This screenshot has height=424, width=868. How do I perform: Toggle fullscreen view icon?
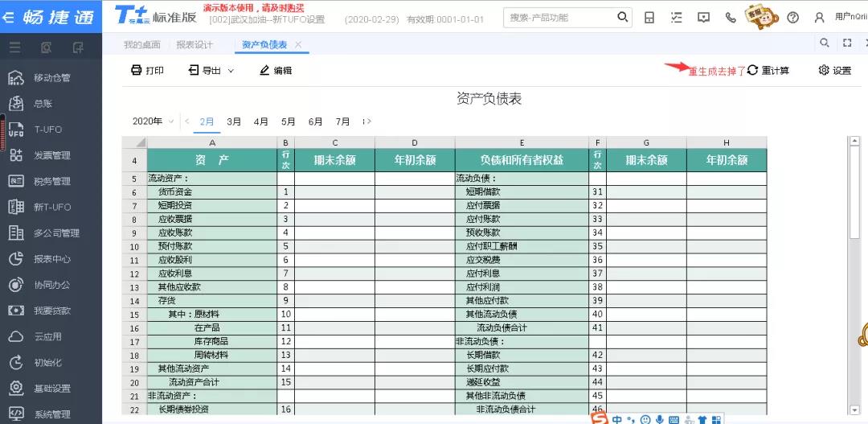[x=847, y=43]
